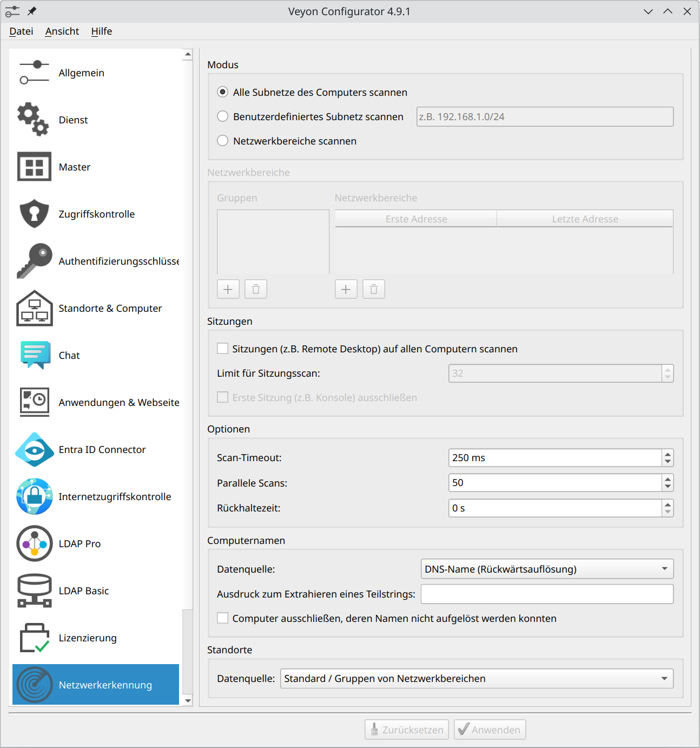Open the Standorte Datenquelle dropdown
The image size is (700, 748).
pos(477,678)
